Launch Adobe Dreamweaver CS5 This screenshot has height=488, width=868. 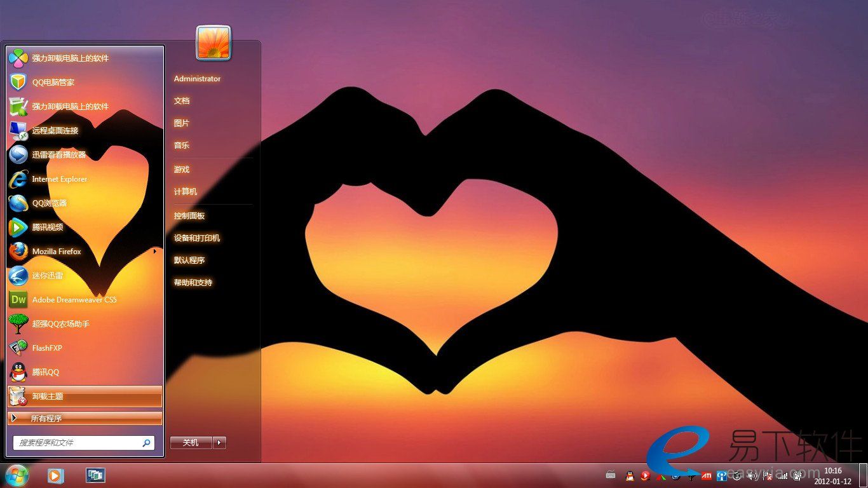[x=85, y=300]
